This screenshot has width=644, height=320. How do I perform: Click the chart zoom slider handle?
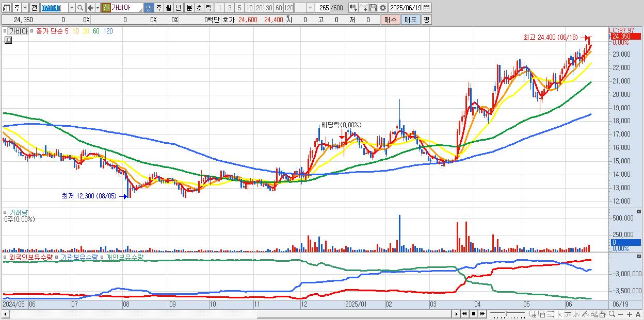pos(507,313)
